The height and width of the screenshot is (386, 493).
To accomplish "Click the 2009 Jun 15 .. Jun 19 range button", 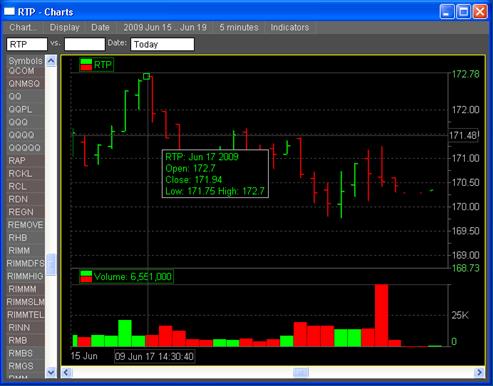I will 165,27.
